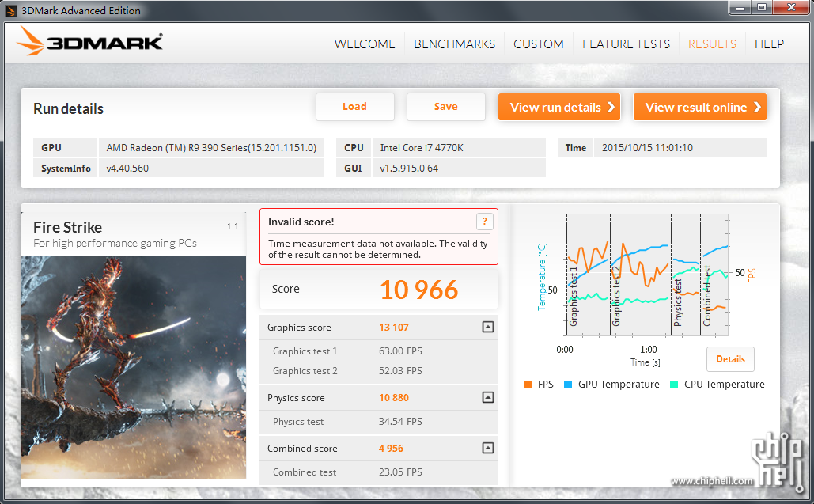Minimize the 3DMark window
814x504 pixels.
(x=740, y=8)
